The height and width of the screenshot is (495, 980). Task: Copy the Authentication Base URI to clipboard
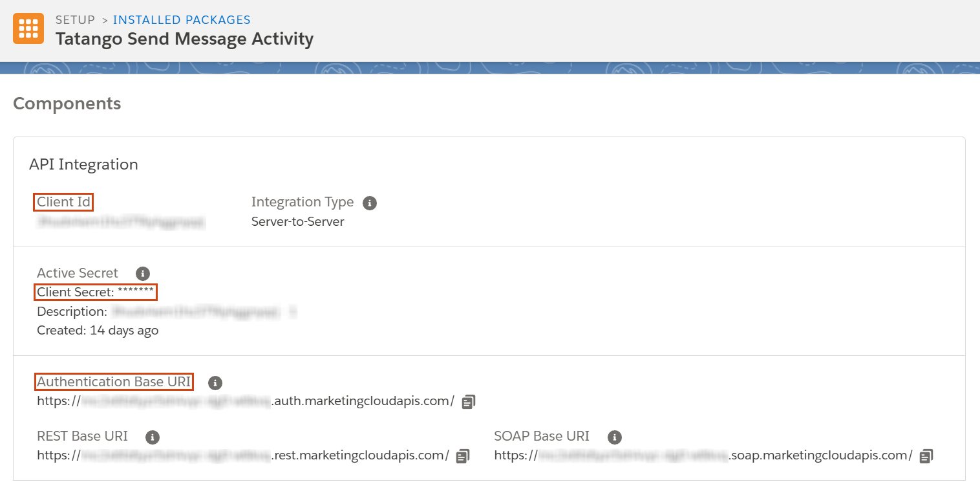coord(469,402)
